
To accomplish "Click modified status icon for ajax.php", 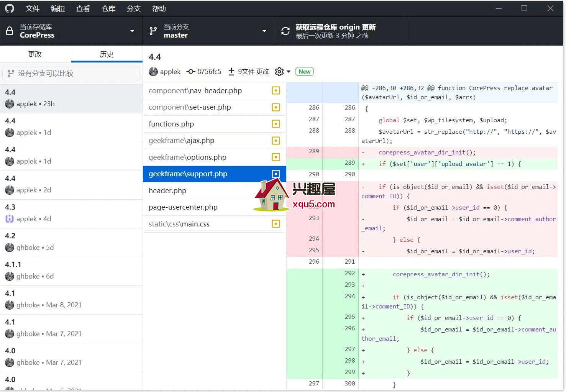I will pos(276,141).
